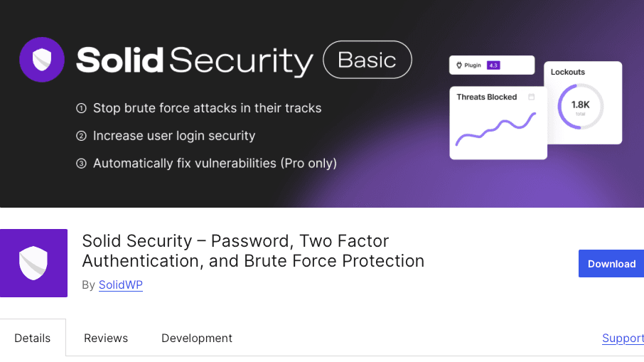
Task: Click the calendar icon in Threats Blocked
Action: (531, 97)
